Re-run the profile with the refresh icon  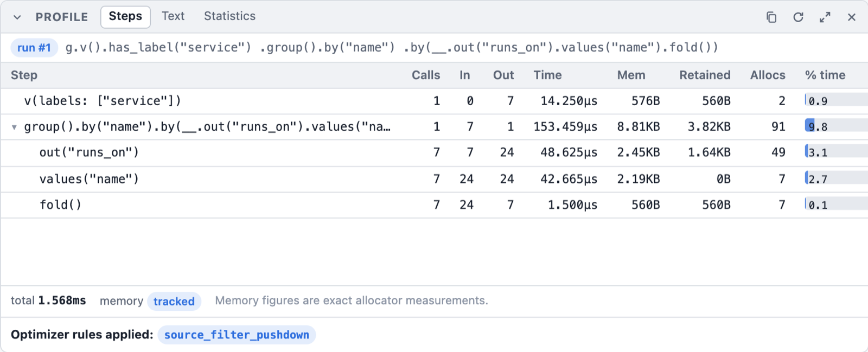(798, 17)
